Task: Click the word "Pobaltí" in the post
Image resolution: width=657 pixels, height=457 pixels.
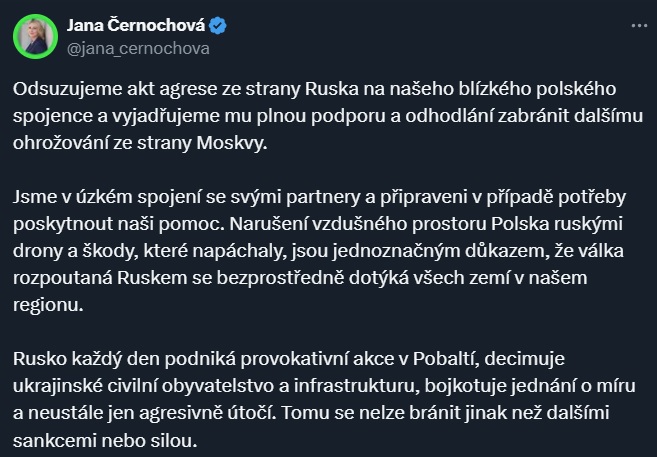Action: pyautogui.click(x=446, y=359)
